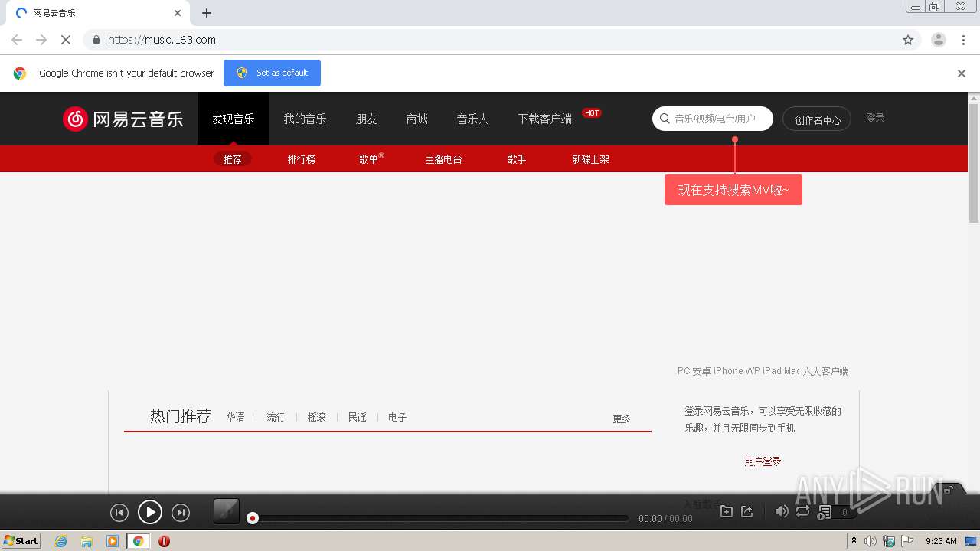
Task: Bookmark this page with star icon
Action: [x=908, y=40]
